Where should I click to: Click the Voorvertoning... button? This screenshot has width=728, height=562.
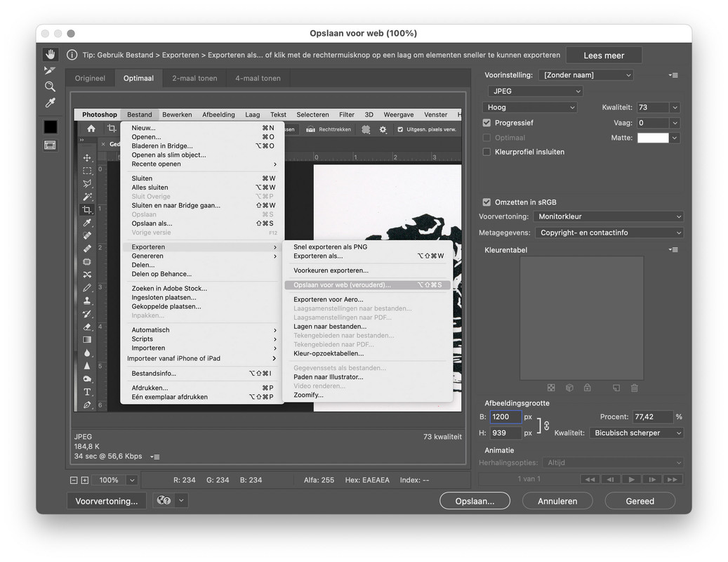pos(106,501)
